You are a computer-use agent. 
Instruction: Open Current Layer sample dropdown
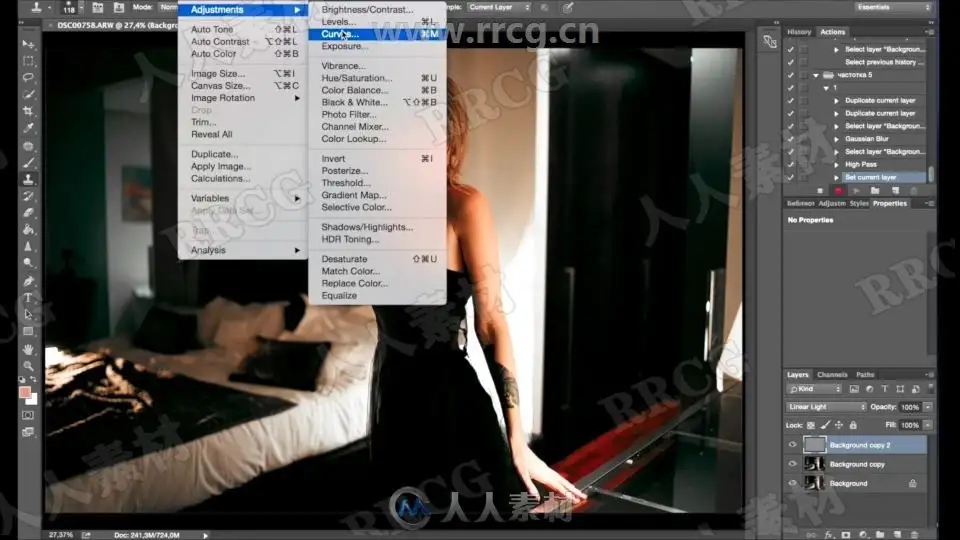coord(499,7)
